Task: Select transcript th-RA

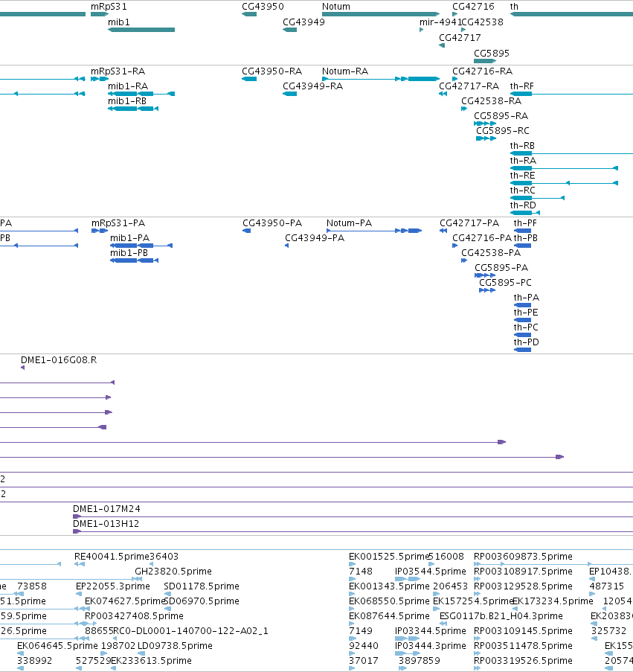Action: click(564, 168)
